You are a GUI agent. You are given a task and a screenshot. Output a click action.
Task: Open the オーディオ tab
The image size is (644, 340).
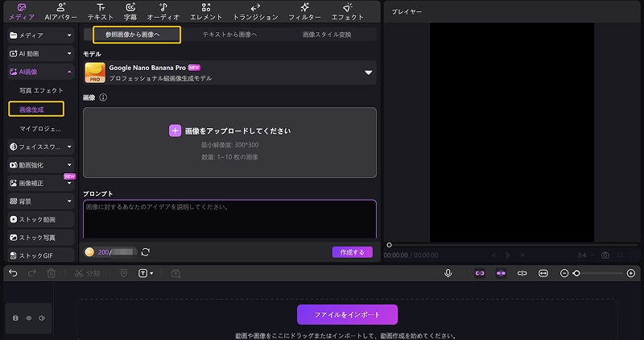[x=163, y=12]
